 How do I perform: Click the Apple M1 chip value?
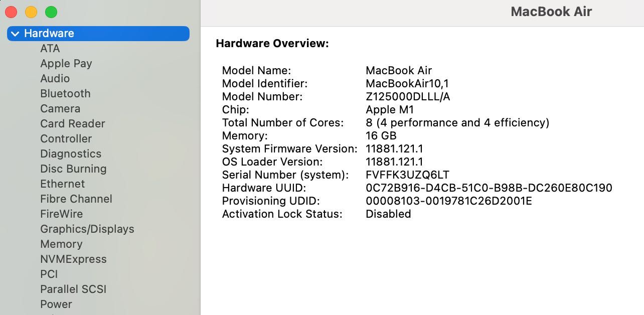[x=390, y=110]
